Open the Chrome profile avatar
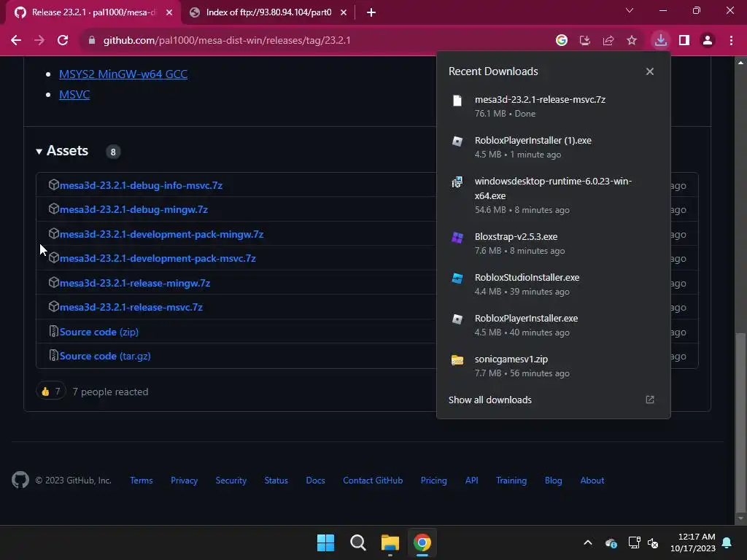747x560 pixels. [708, 41]
